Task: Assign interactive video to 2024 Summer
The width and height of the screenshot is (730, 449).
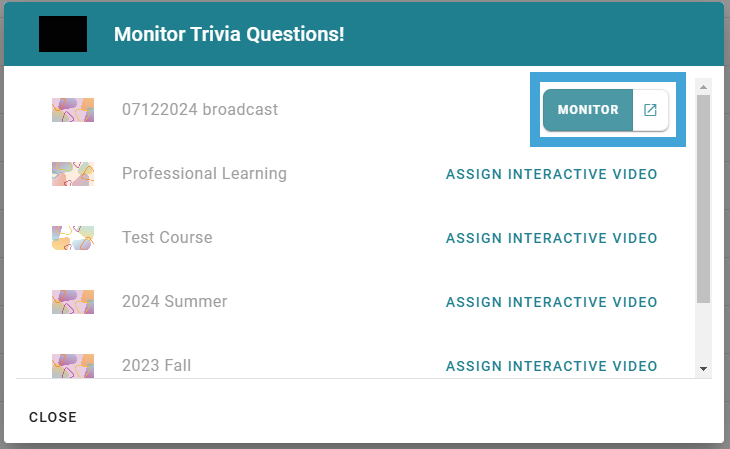Action: point(551,302)
